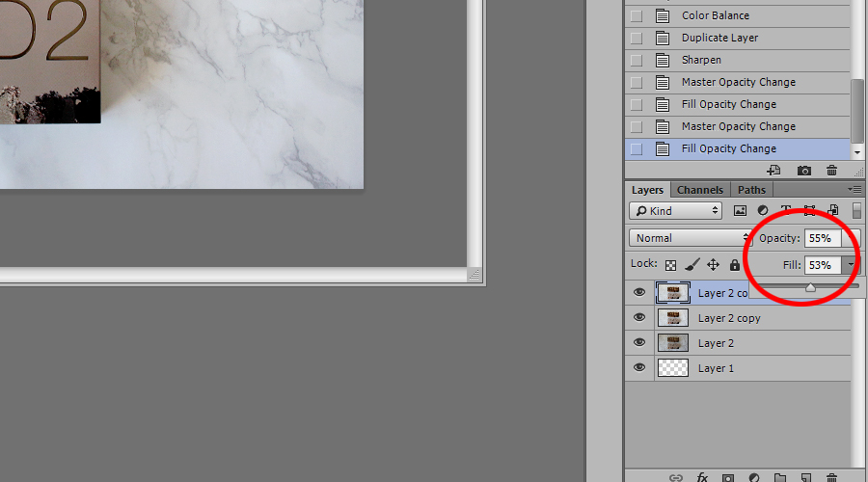Image resolution: width=868 pixels, height=482 pixels.
Task: Open the Kind layer filter dropdown
Action: [x=675, y=211]
